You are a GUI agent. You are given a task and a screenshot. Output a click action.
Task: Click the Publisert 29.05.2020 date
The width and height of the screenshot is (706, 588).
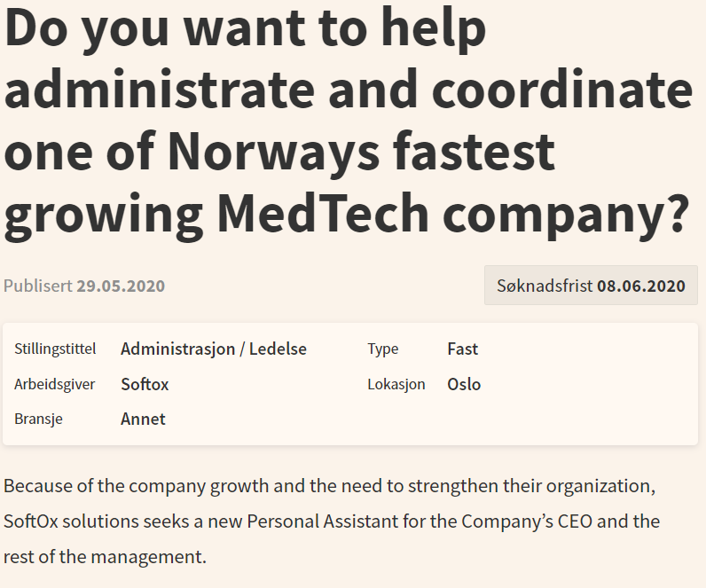(x=84, y=286)
